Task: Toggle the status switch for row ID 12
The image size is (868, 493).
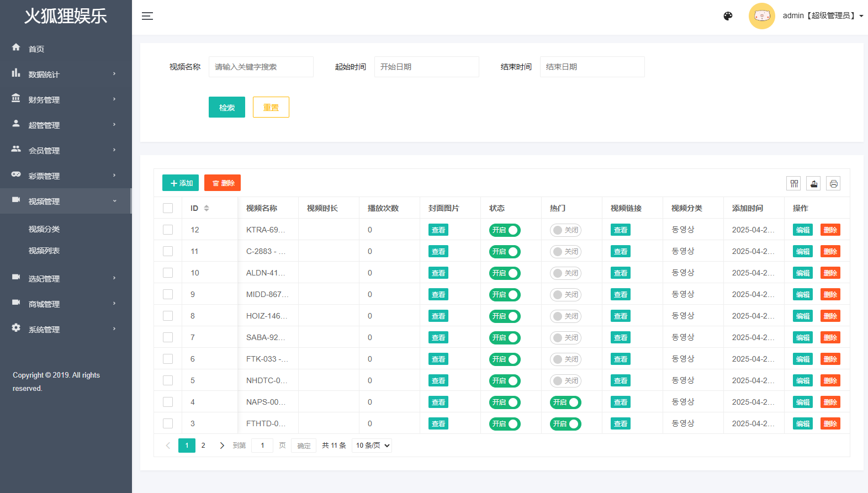Action: click(505, 230)
